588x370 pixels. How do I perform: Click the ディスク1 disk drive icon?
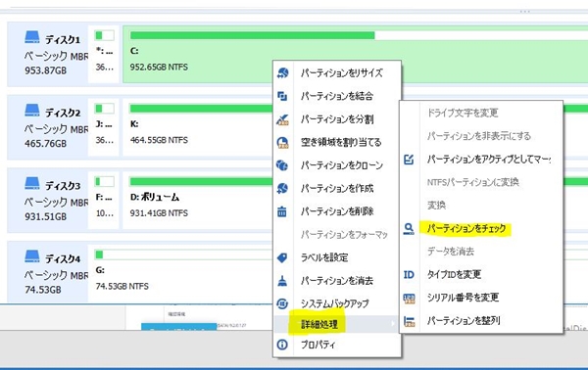click(32, 37)
